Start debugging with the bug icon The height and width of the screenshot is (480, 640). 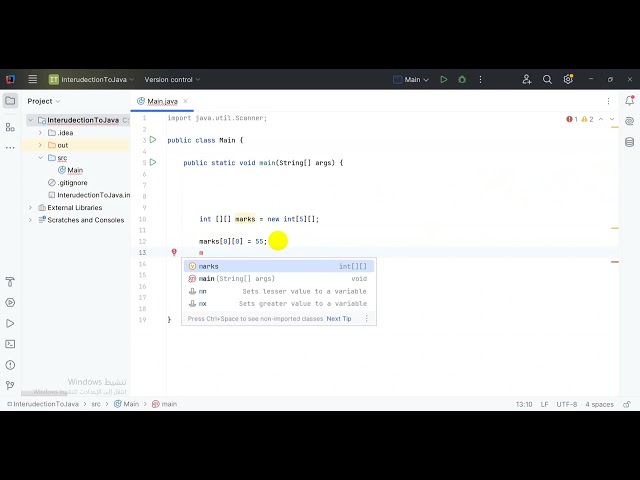[x=462, y=79]
